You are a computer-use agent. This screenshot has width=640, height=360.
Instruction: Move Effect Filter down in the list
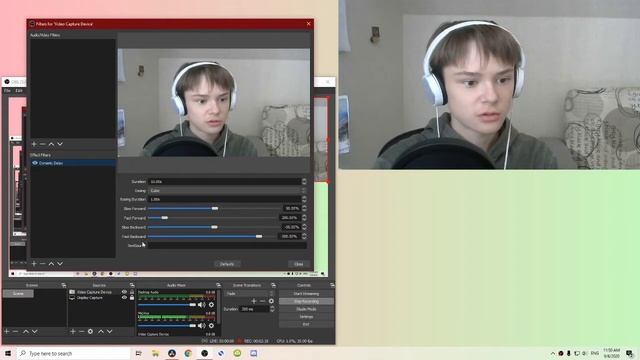[60, 264]
